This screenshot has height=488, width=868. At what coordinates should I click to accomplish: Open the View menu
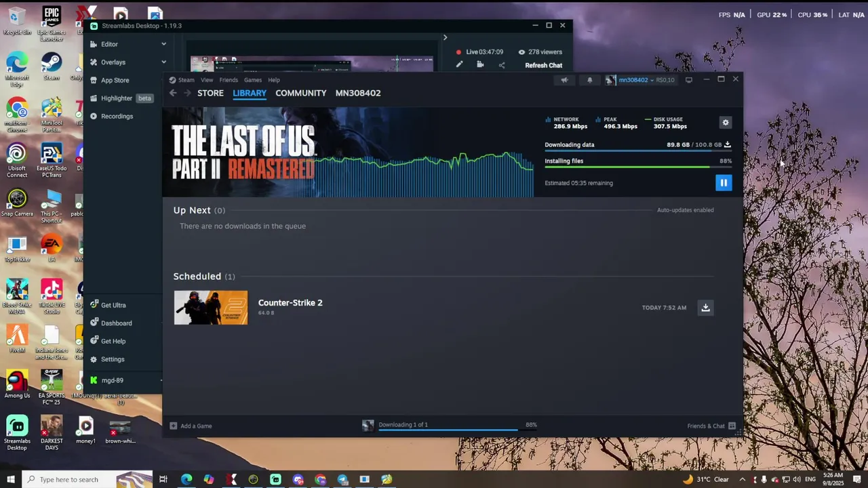tap(207, 80)
